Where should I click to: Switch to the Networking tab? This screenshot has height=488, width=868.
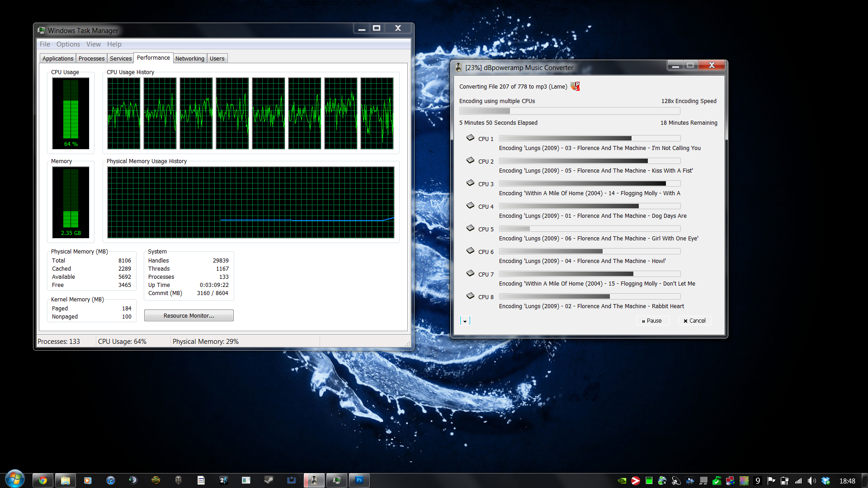click(190, 59)
